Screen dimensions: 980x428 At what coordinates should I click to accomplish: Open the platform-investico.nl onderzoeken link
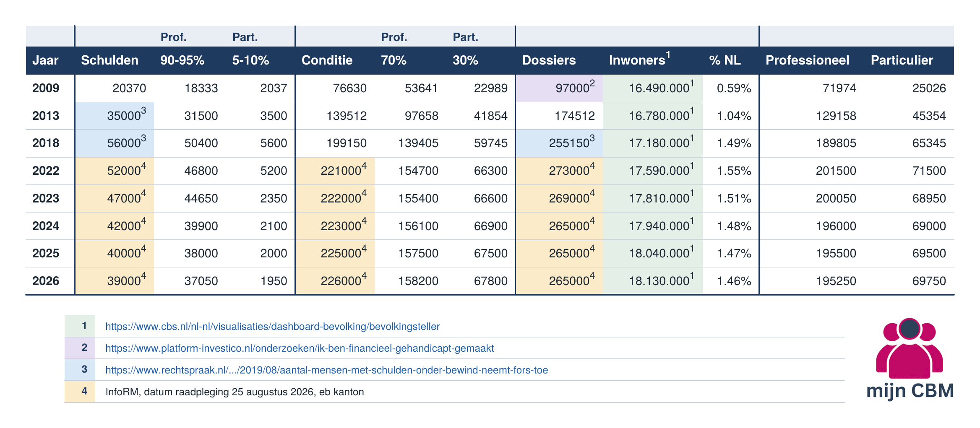(300, 348)
